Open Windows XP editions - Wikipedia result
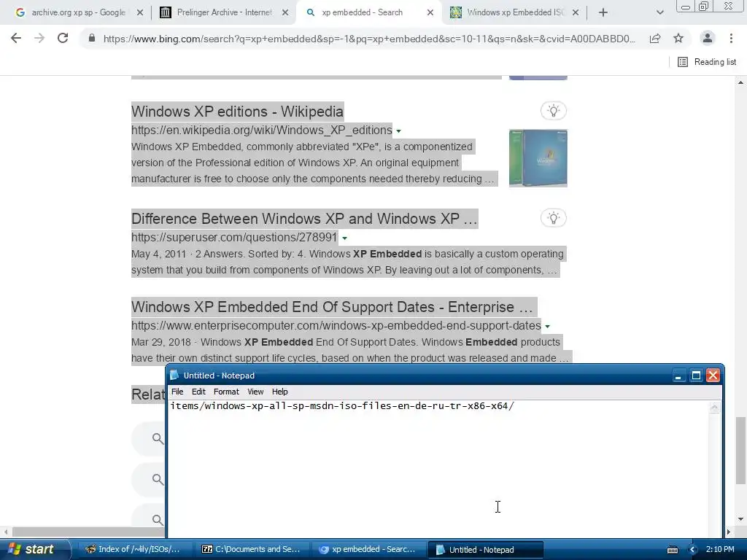Screen dimensions: 747x560 [237, 112]
